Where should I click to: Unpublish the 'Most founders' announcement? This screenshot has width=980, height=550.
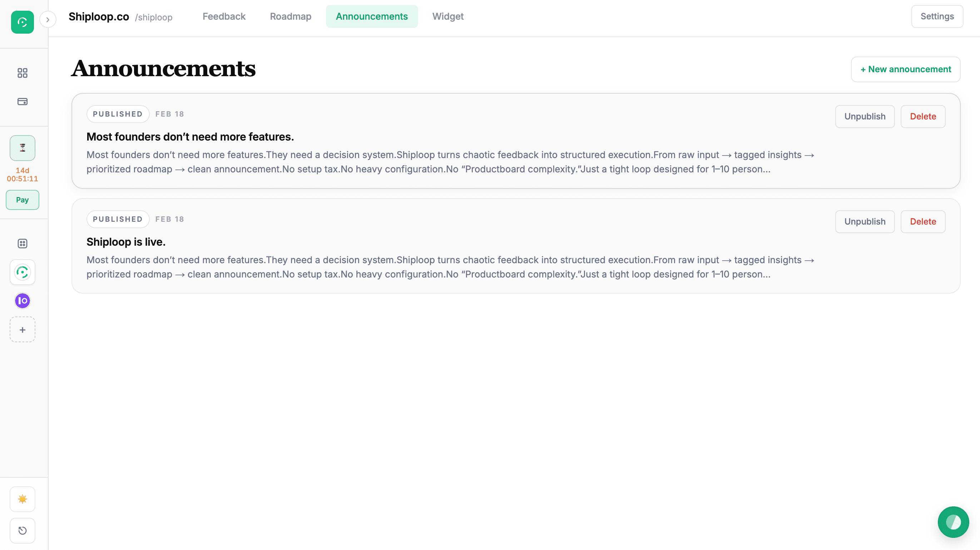point(865,116)
